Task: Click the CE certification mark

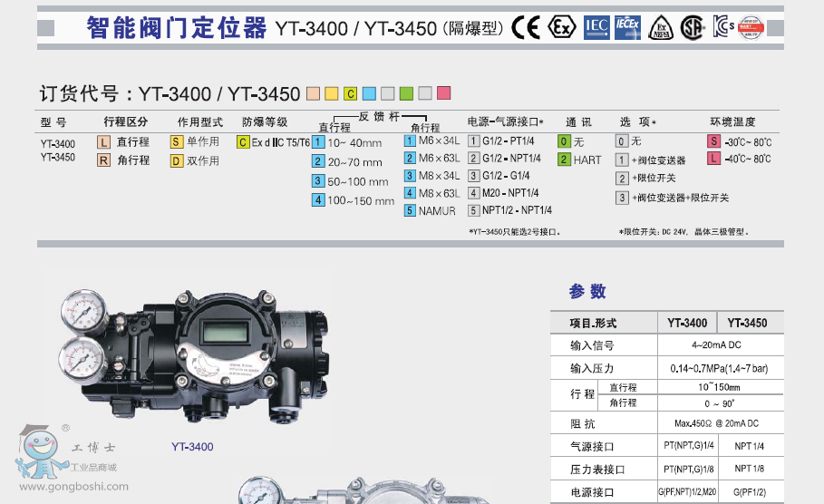Action: pyautogui.click(x=526, y=27)
